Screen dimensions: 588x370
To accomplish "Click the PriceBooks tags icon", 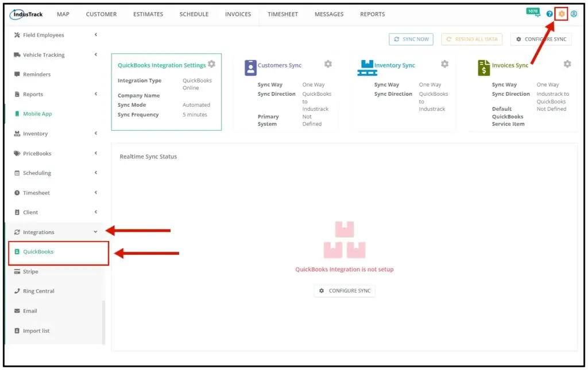I will (x=17, y=153).
